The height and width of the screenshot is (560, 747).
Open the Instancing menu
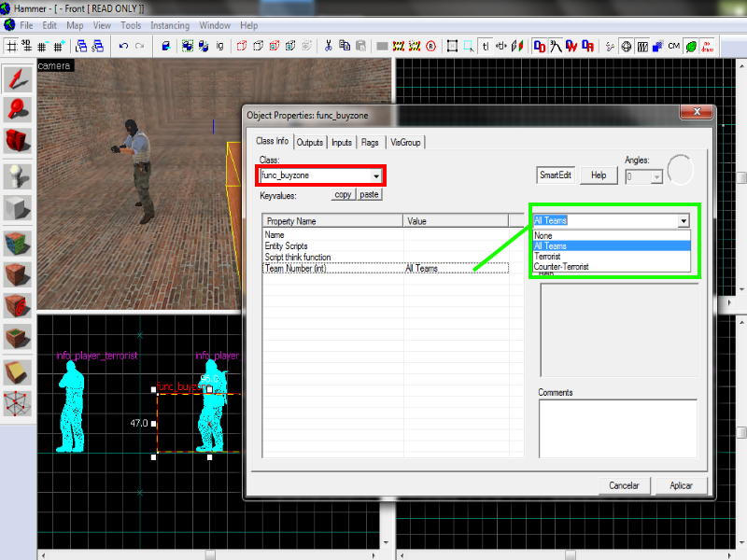coord(170,25)
